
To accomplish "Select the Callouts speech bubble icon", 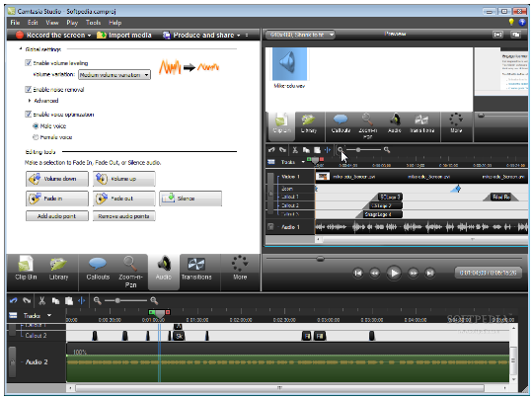I will tap(98, 263).
